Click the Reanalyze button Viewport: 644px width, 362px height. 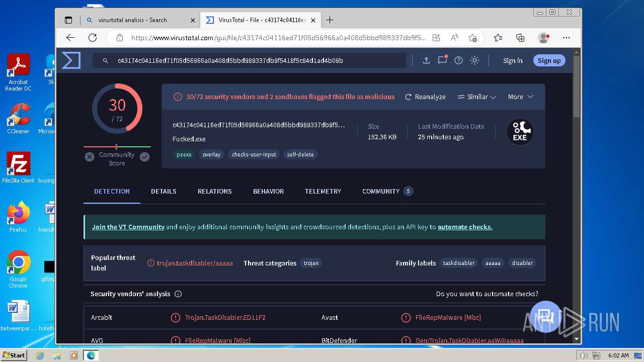pyautogui.click(x=425, y=97)
